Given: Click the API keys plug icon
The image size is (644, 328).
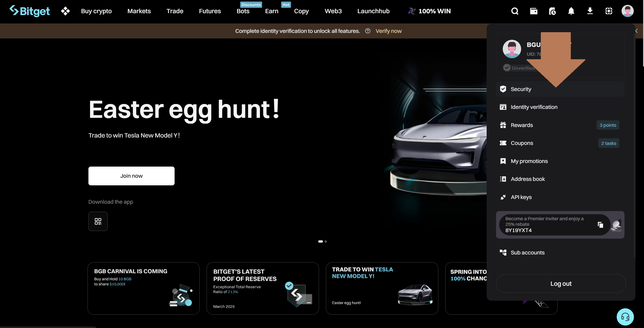Looking at the screenshot, I should (x=503, y=197).
